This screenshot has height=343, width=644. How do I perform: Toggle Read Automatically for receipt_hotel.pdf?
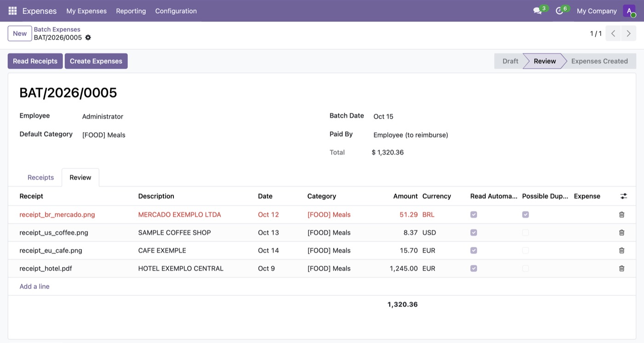[474, 269]
